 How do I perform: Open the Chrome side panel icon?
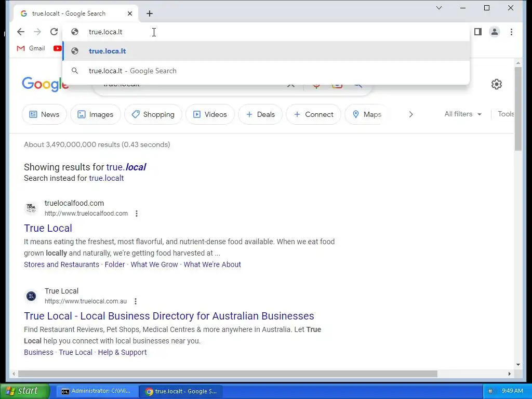(478, 32)
